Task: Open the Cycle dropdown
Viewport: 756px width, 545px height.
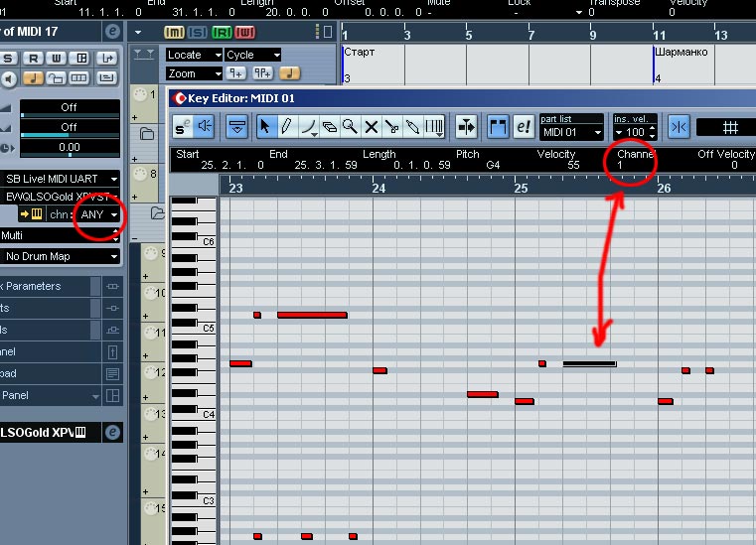Action: coord(253,55)
